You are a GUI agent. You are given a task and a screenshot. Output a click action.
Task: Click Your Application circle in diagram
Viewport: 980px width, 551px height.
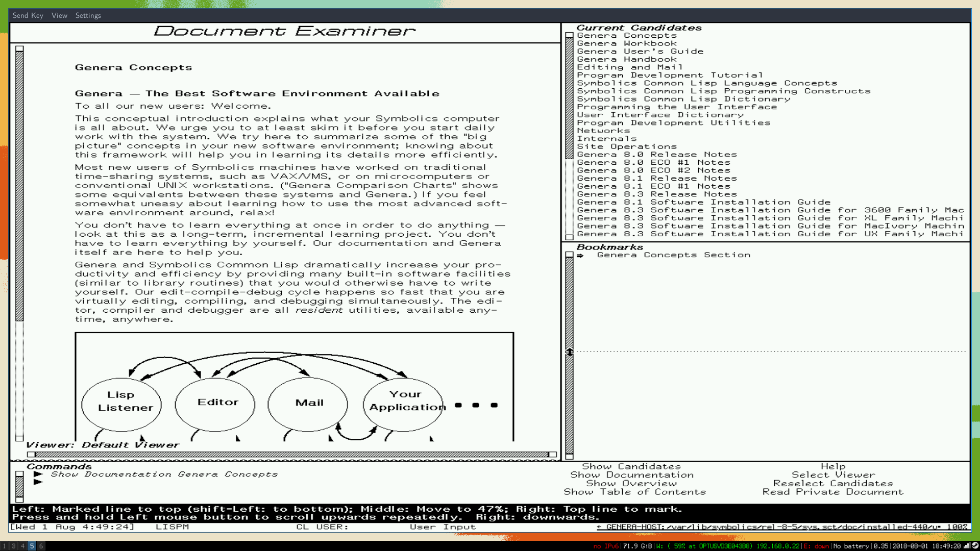tap(403, 405)
